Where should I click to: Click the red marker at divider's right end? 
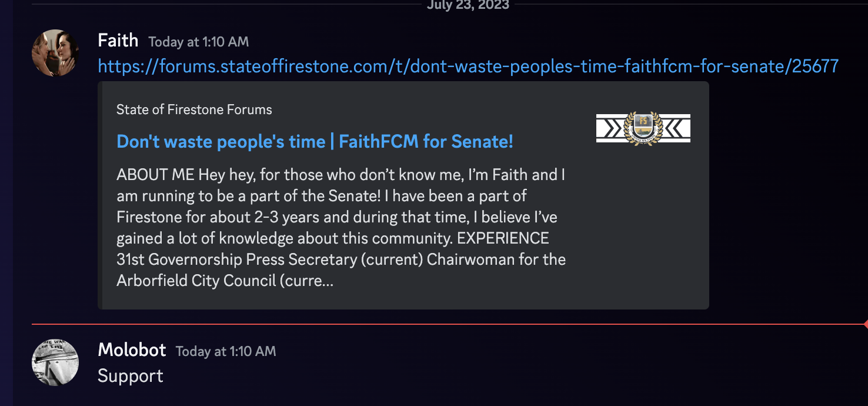(x=865, y=324)
